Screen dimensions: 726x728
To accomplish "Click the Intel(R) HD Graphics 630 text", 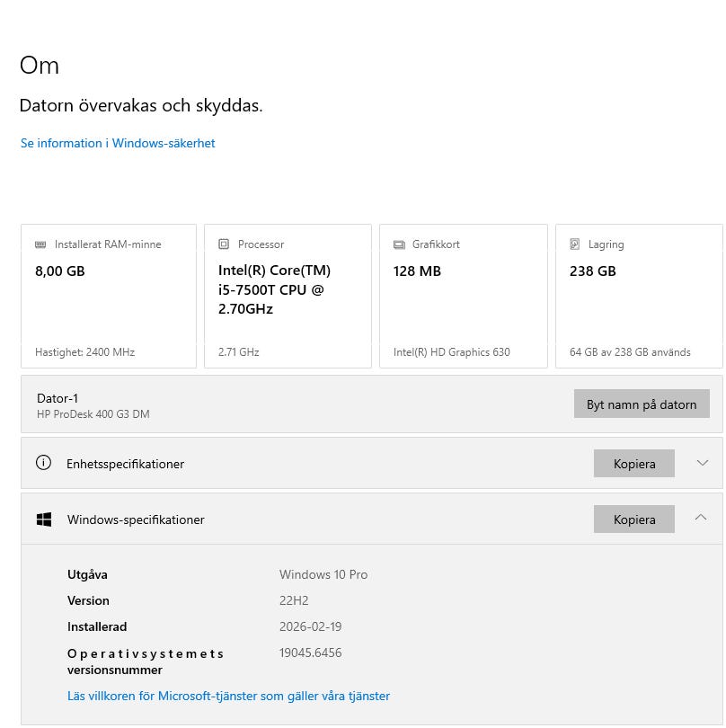I will [451, 352].
